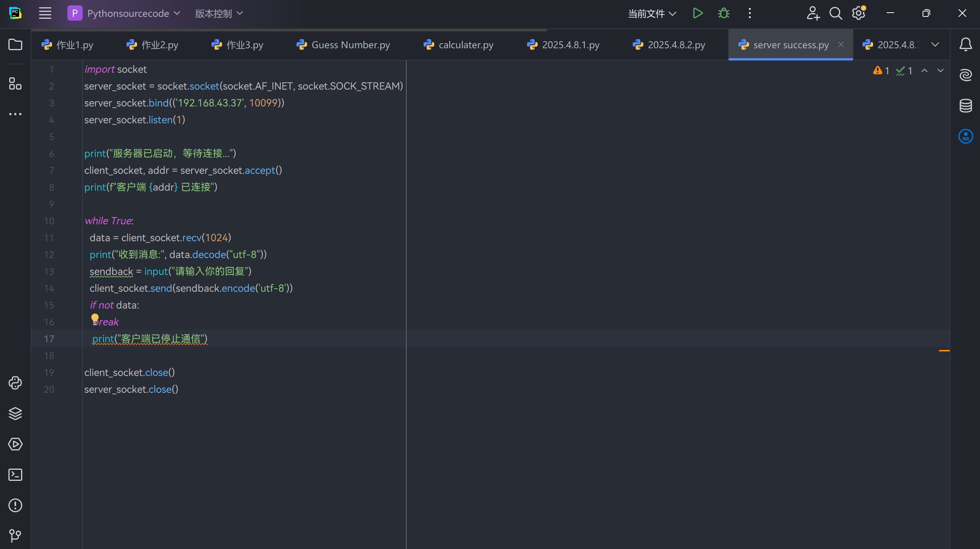Click the orange warning stripe marker in scrollbar
This screenshot has width=980, height=549.
point(944,350)
